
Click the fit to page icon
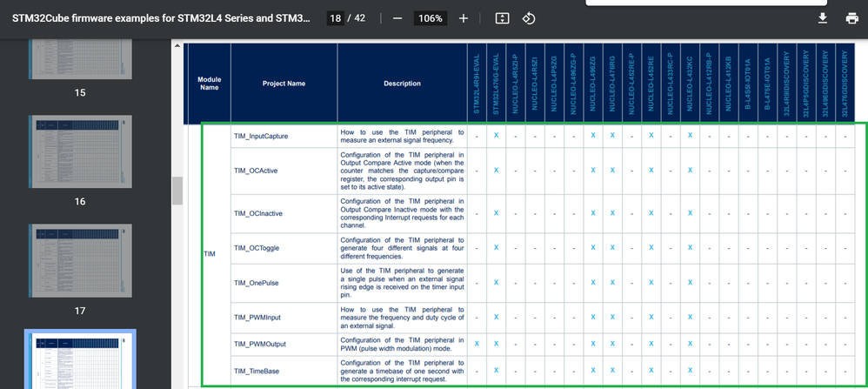[502, 18]
